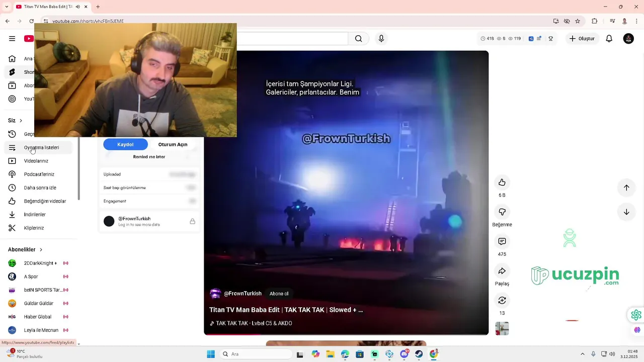Image resolution: width=644 pixels, height=362 pixels.
Task: Click Remind me later
Action: coord(149,157)
